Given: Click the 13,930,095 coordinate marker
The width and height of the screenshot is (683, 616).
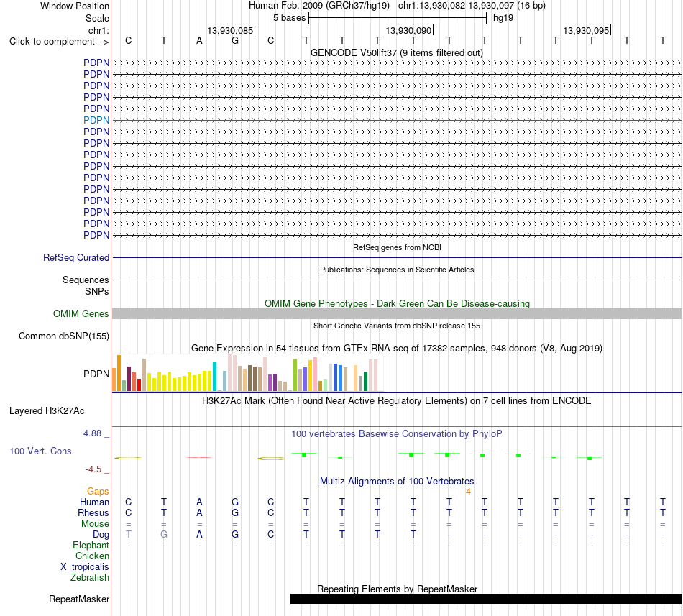Looking at the screenshot, I should [586, 30].
